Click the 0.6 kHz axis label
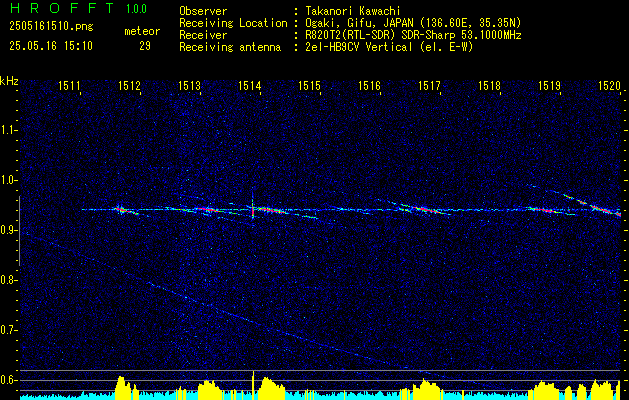This screenshot has height=400, width=629. tap(8, 380)
